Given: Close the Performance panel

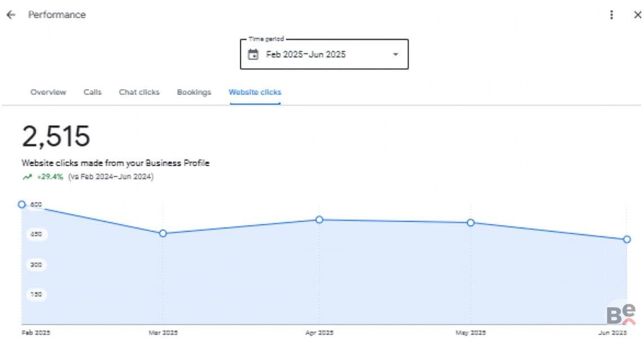Looking at the screenshot, I should pos(637,15).
